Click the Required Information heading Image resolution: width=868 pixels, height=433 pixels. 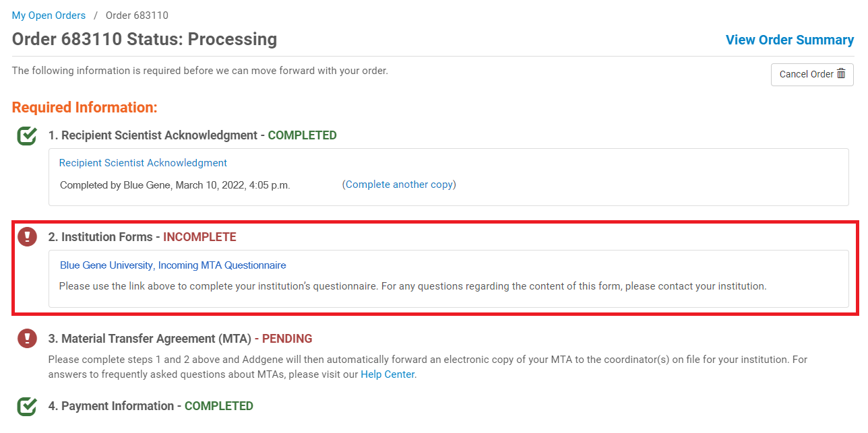click(x=85, y=107)
